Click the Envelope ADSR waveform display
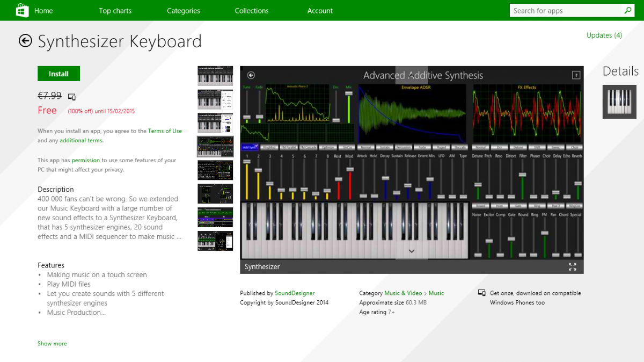The image size is (644, 362). click(x=413, y=113)
